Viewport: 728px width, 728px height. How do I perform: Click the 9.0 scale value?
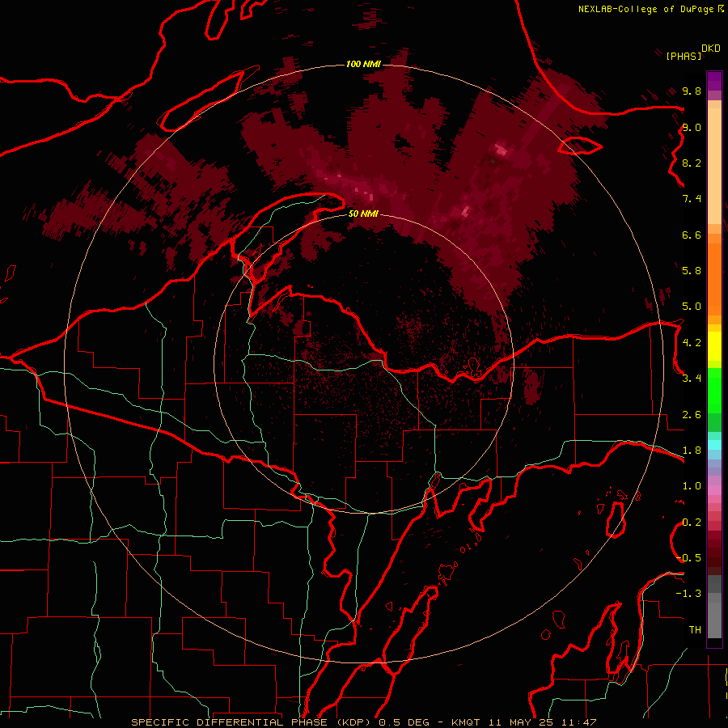(x=692, y=127)
